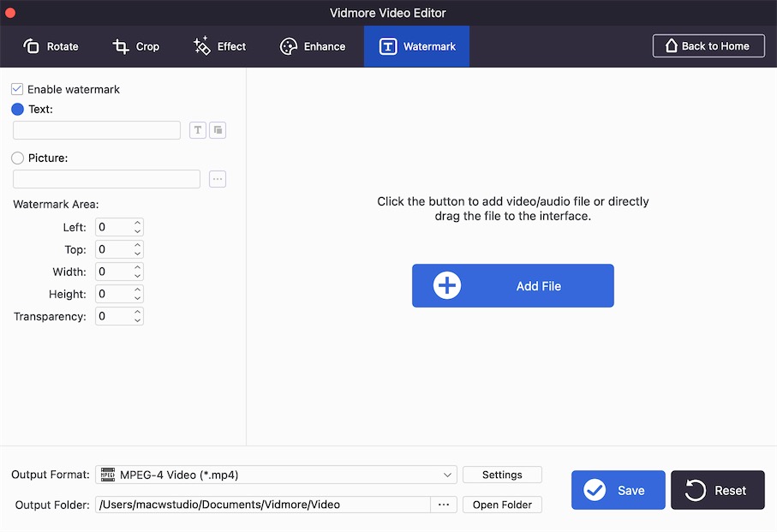Screen dimensions: 777x532
Task: Increase the Transparency value with up arrow
Action: point(138,312)
